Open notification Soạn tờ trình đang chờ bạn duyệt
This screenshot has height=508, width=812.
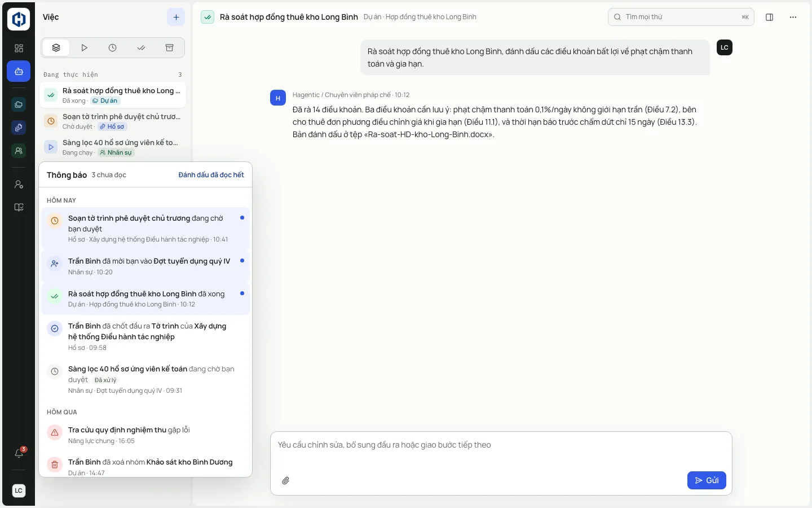(145, 228)
